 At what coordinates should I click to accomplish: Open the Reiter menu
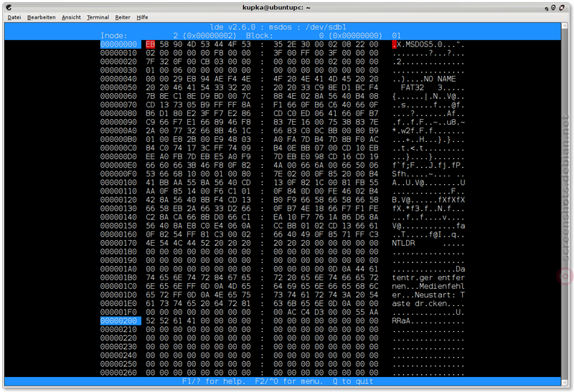(x=123, y=17)
